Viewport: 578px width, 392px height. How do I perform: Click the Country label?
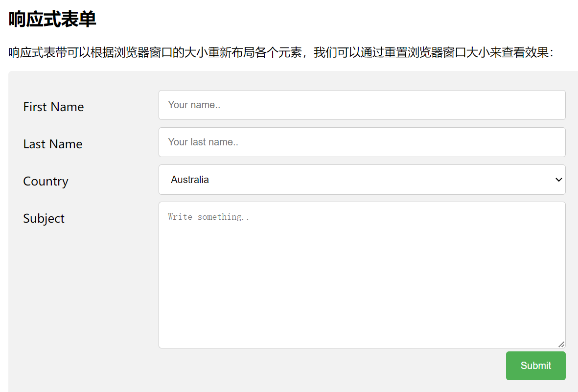click(x=46, y=182)
